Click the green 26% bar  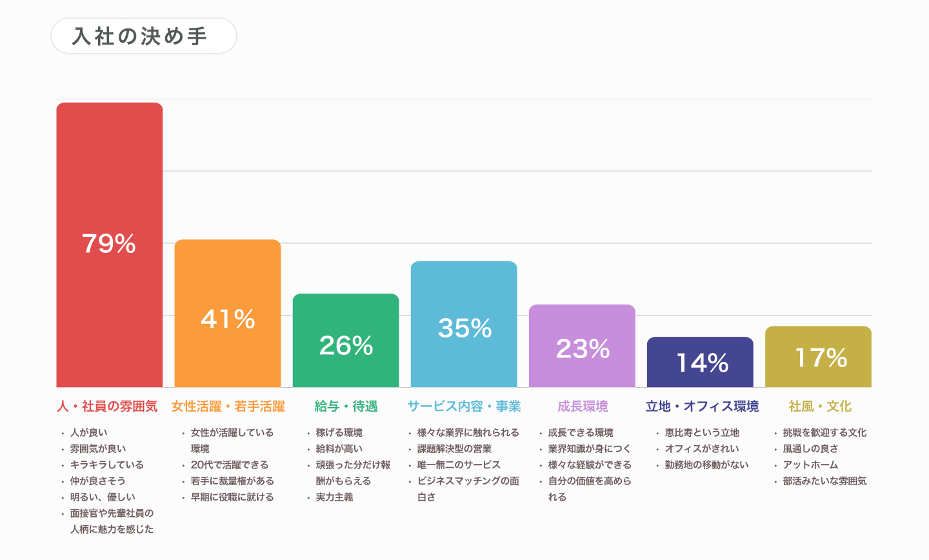pos(346,341)
